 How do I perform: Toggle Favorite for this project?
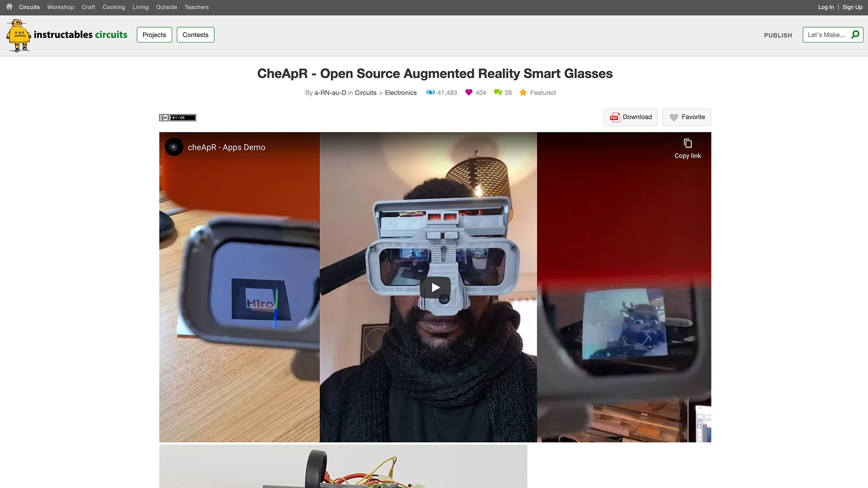tap(687, 117)
